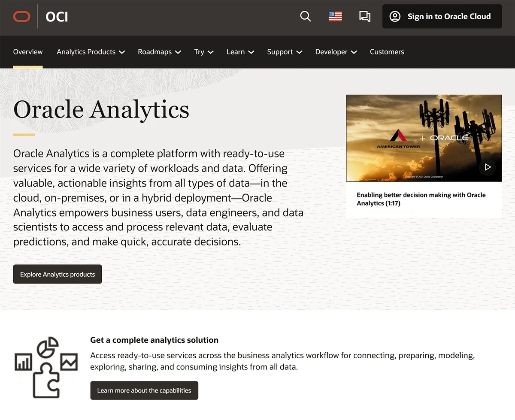Click Explore Analytics products button

tap(58, 274)
